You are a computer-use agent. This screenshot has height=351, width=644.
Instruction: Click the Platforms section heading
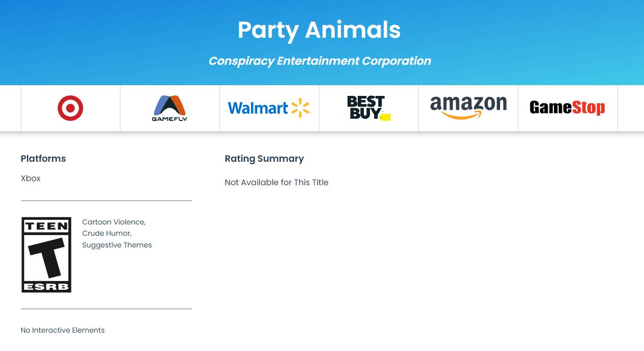[43, 159]
